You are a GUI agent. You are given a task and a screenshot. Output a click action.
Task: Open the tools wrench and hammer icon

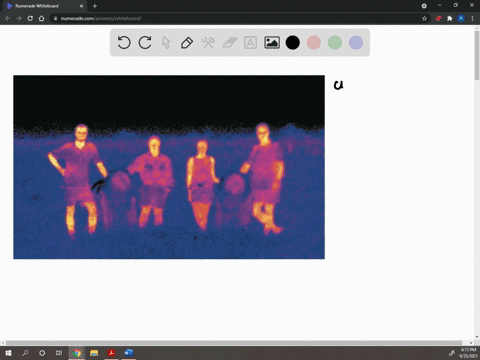pos(208,43)
